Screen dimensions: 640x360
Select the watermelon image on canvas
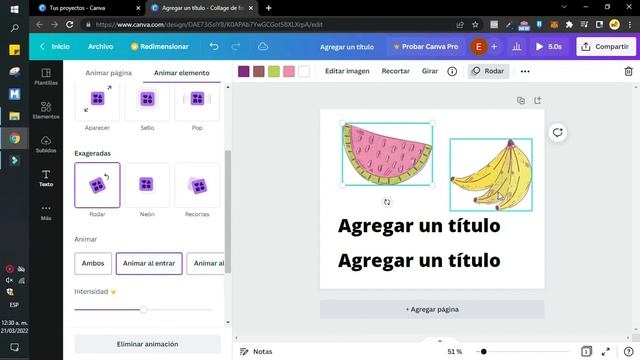[x=387, y=154]
